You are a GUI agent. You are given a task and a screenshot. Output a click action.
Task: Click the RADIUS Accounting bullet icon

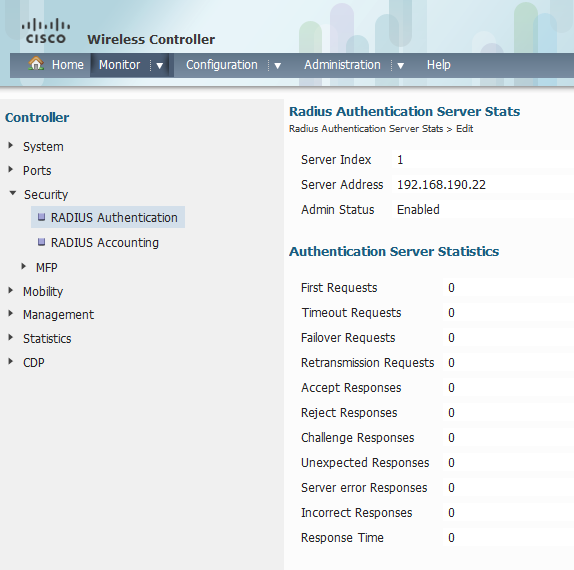[41, 242]
